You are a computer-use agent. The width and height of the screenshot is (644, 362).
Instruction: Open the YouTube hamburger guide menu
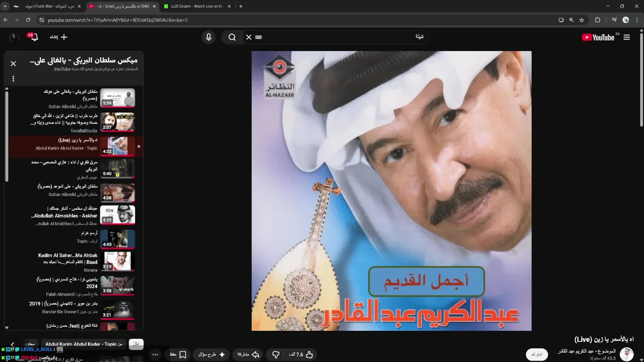[626, 37]
